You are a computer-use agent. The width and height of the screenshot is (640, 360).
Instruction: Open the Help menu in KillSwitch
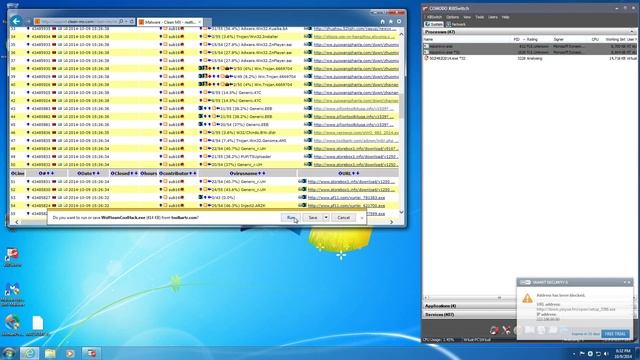point(505,17)
